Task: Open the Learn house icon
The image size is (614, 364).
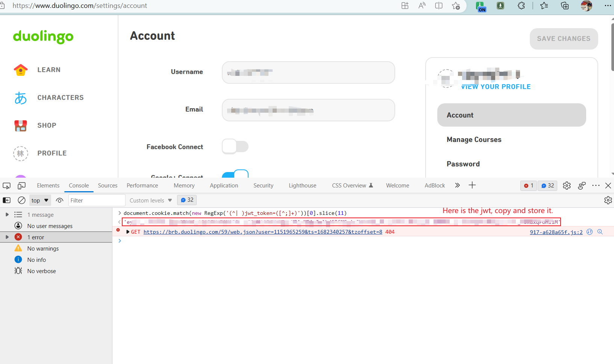Action: (x=21, y=70)
